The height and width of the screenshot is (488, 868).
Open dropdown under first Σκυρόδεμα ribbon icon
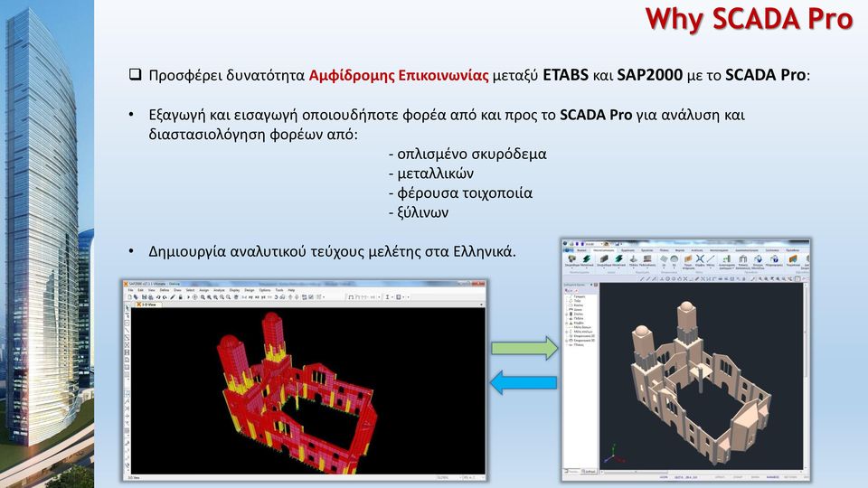click(571, 268)
